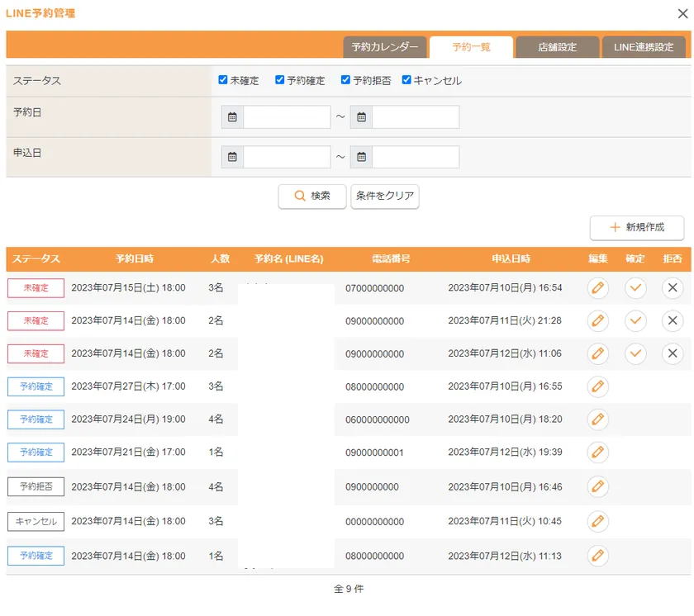Toggle the 予約確定 status checkbox
Screen dimensions: 694x616
280,80
